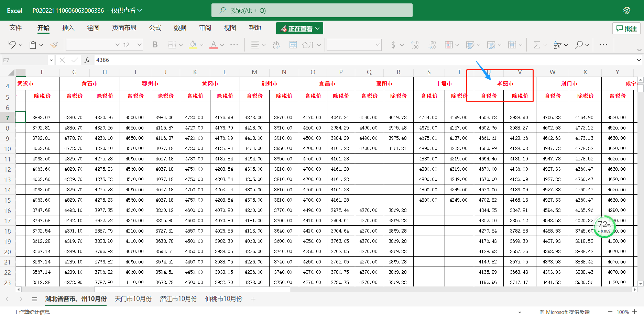Click the add new sheet plus icon

[253, 299]
